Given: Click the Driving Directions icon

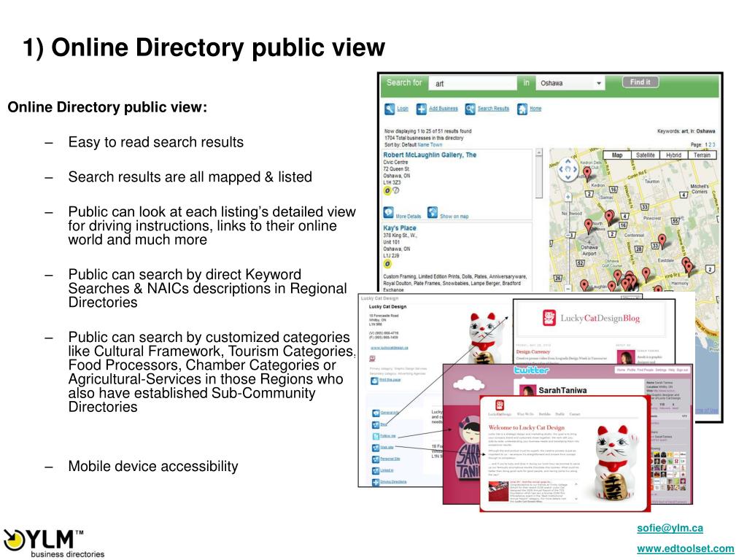Looking at the screenshot, I should coord(376,482).
